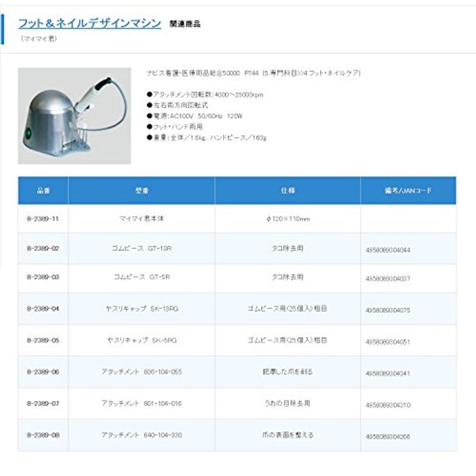Image resolution: width=476 pixels, height=476 pixels.
Task: Select part number 8-2389-11
Action: click(43, 219)
